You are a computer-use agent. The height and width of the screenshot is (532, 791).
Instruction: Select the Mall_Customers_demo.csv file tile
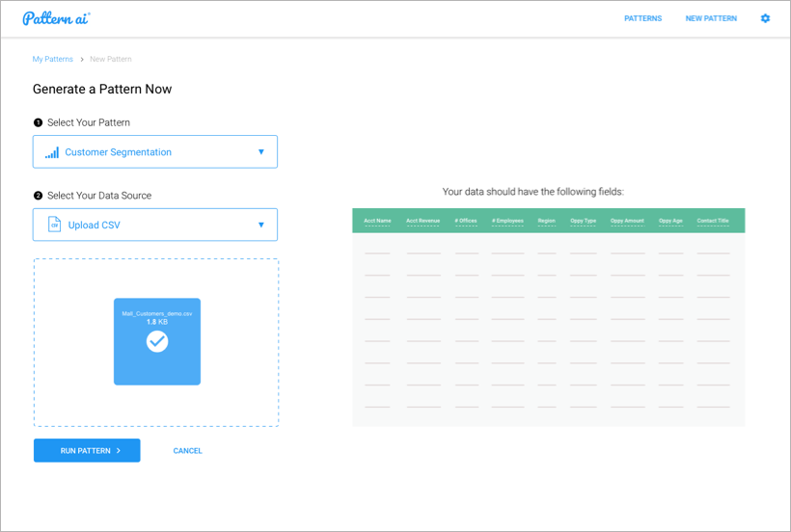point(157,341)
